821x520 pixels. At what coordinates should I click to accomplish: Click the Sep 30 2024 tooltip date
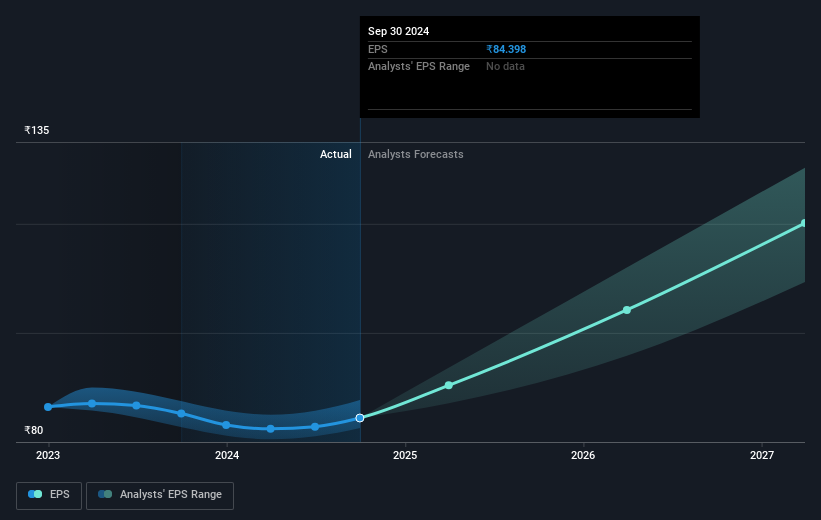coord(398,31)
